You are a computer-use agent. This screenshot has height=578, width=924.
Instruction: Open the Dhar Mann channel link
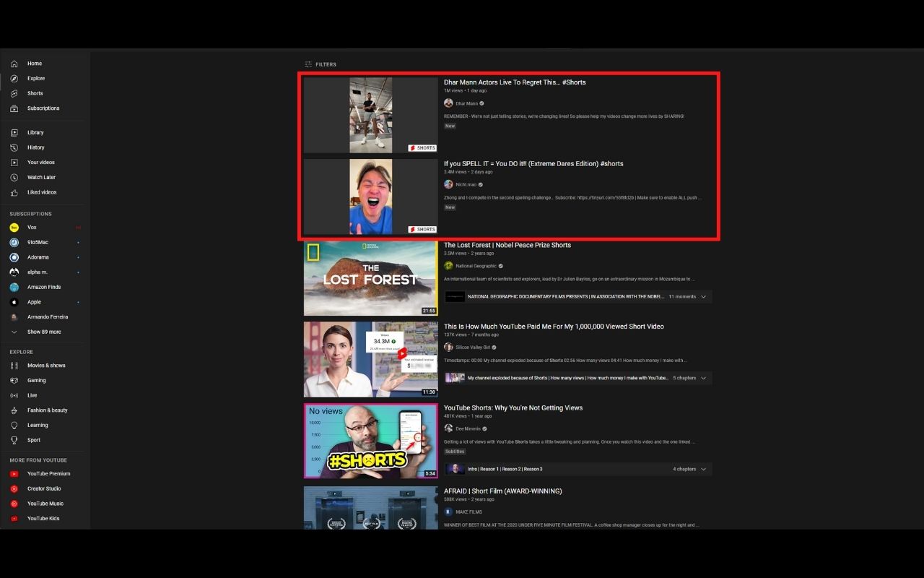(x=466, y=103)
